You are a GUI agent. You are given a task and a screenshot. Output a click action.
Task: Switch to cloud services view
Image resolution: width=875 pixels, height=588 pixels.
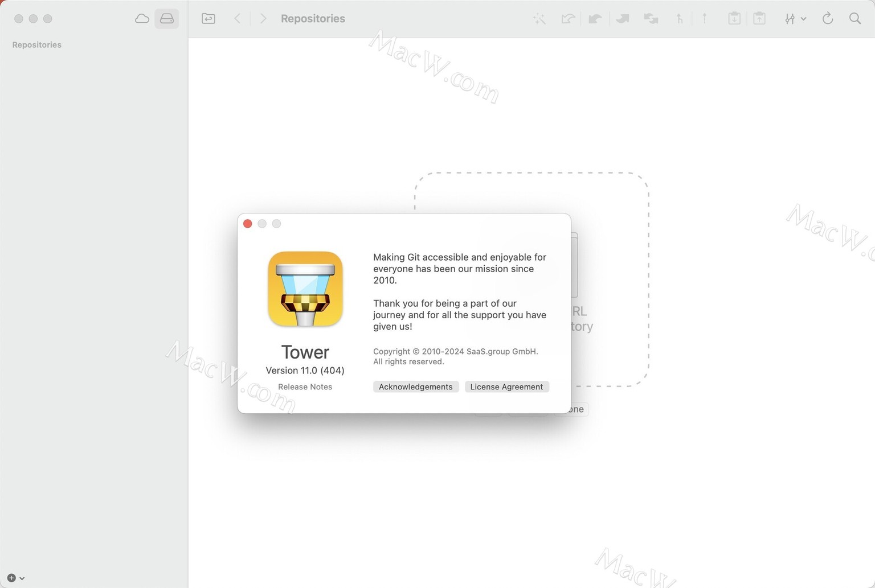(x=142, y=19)
